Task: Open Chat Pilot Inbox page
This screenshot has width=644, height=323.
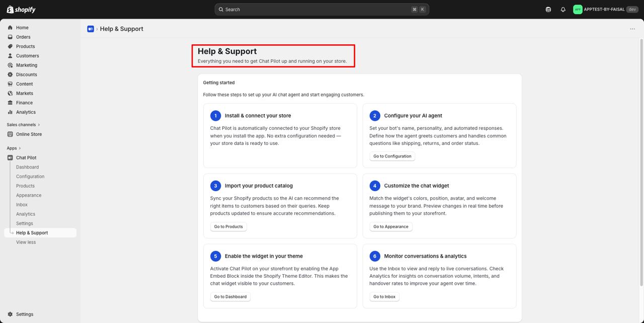Action: click(x=22, y=205)
